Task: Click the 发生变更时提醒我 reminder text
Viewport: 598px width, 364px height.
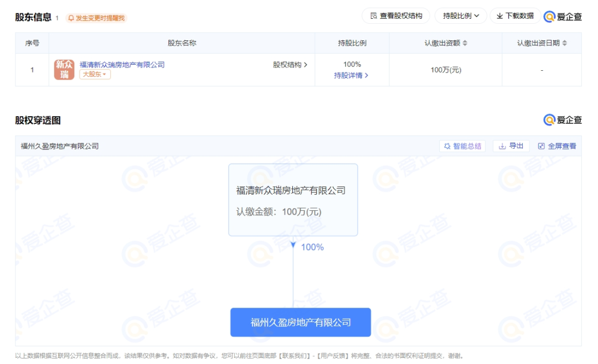Action: (100, 18)
